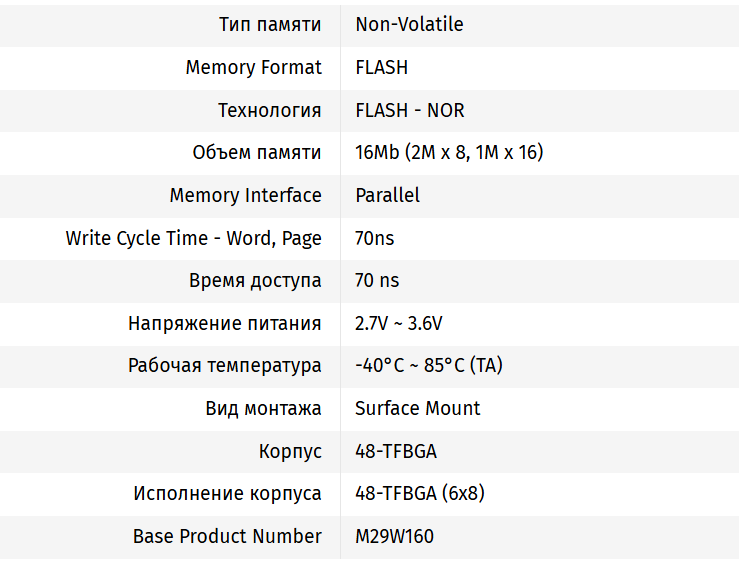
Task: Select the '-40°C ~ 85°C (TA)' value
Action: [428, 365]
